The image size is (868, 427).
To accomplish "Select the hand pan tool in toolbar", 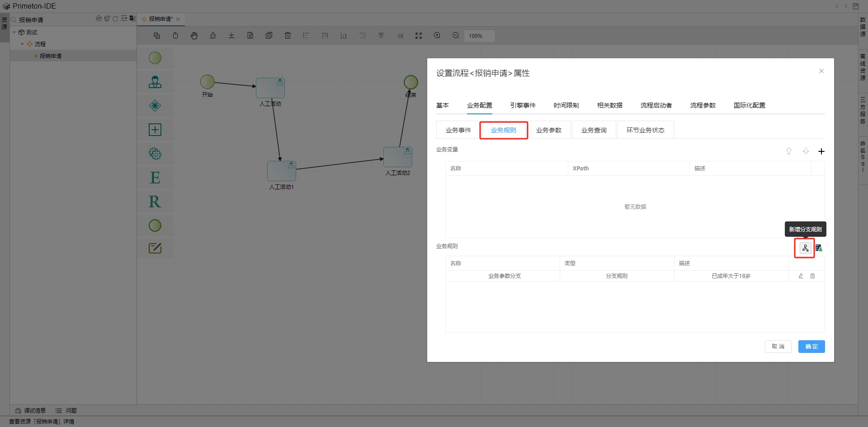I will 194,36.
